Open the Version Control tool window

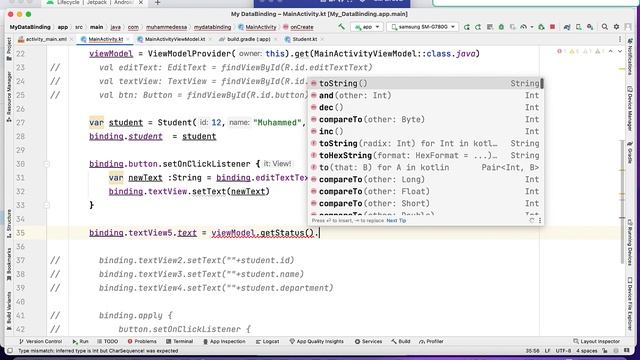tap(41, 341)
